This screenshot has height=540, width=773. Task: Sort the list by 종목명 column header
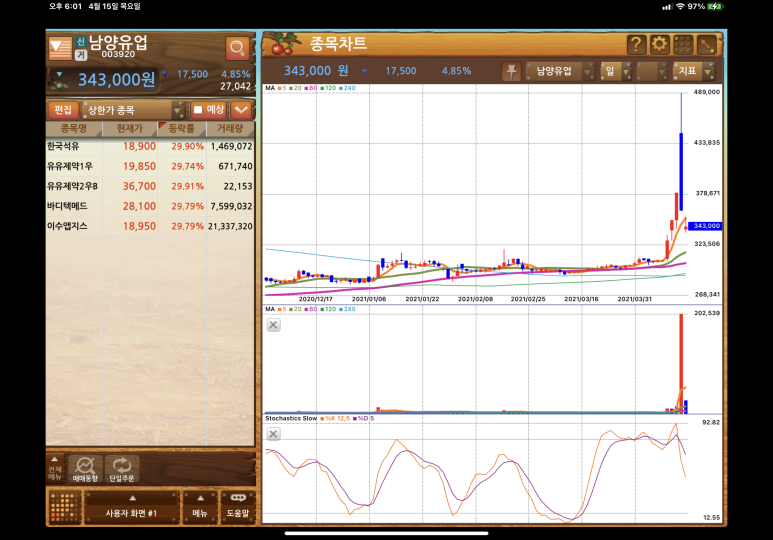(74, 129)
